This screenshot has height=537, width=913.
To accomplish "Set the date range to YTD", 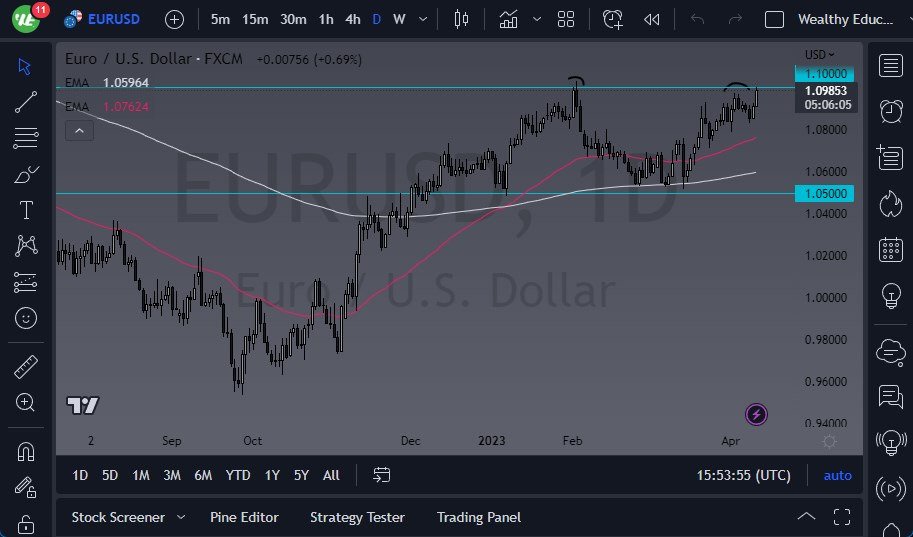I will point(238,475).
